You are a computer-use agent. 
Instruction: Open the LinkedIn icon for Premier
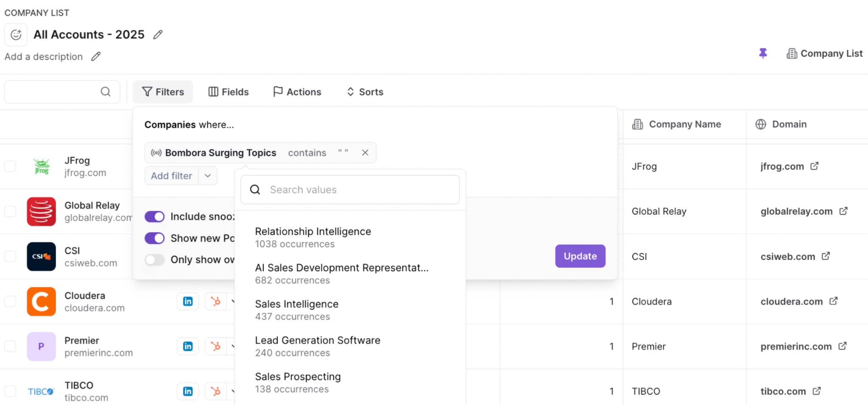pyautogui.click(x=188, y=346)
